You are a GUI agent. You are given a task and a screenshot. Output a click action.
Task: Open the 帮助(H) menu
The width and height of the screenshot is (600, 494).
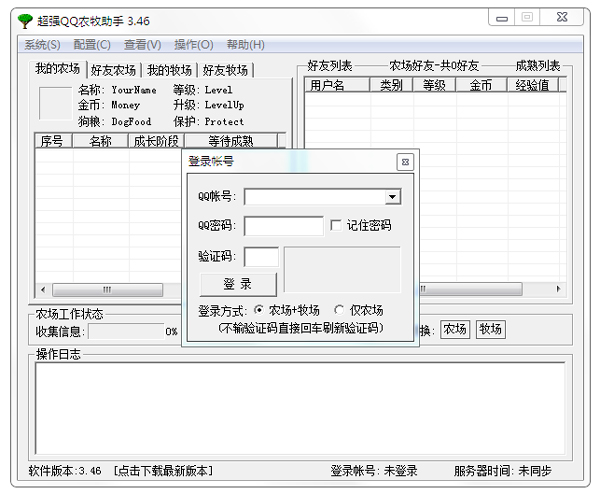click(245, 45)
